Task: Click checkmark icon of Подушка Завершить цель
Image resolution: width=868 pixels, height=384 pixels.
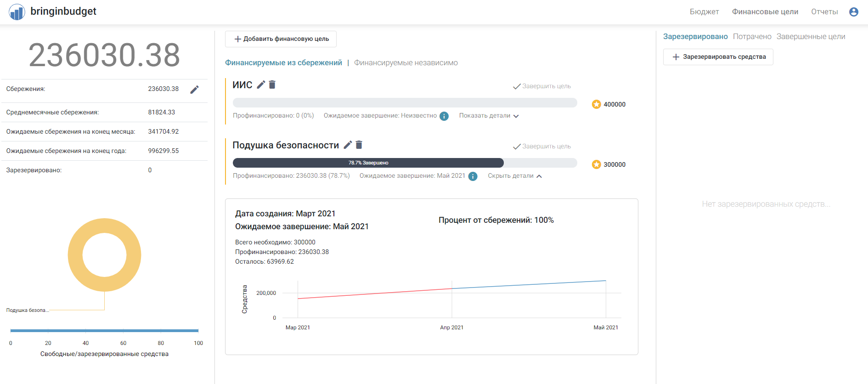Action: tap(517, 147)
